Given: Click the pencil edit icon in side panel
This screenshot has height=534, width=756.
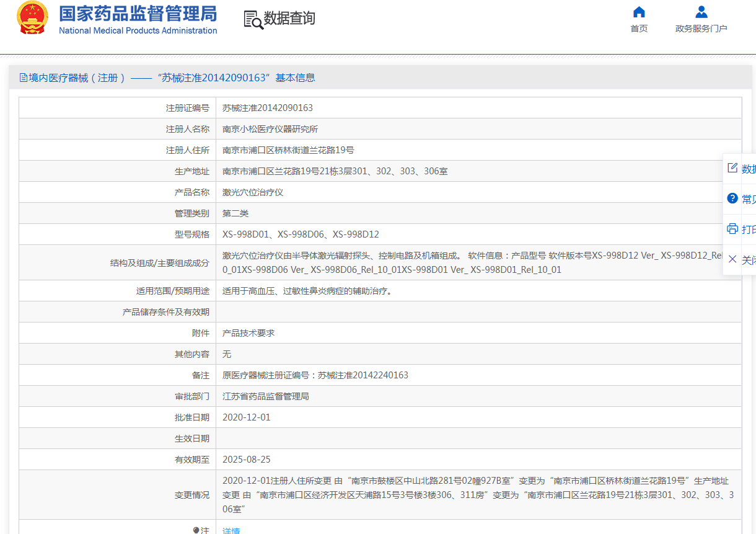Looking at the screenshot, I should click(x=732, y=168).
